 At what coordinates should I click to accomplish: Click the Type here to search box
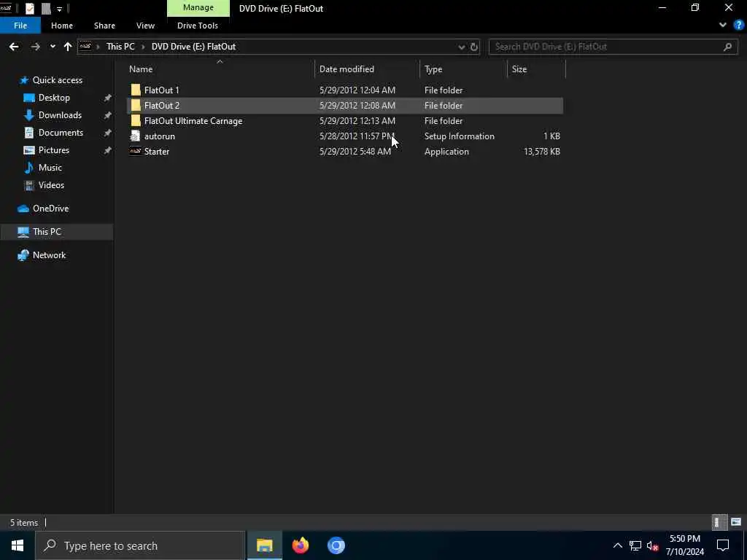pos(140,545)
